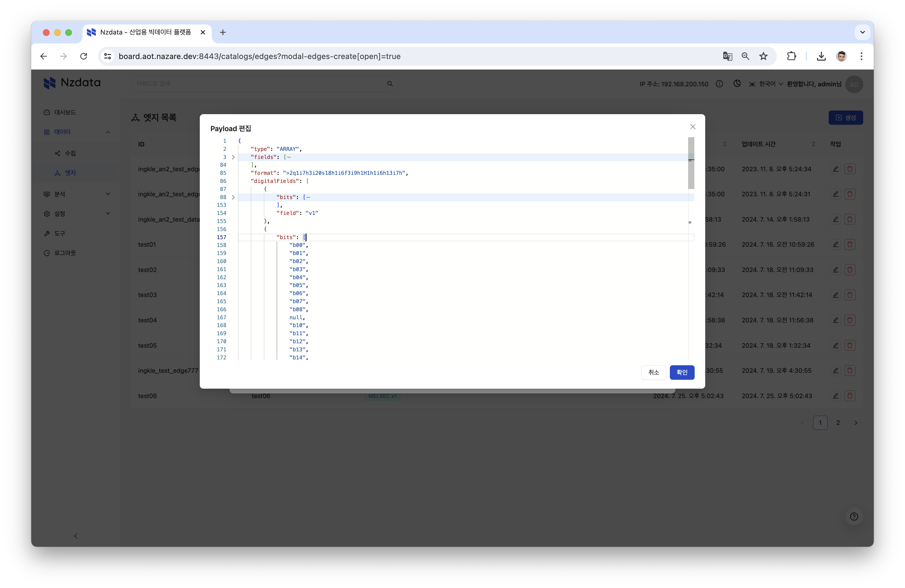Go to pagination page 2
905x588 pixels.
pyautogui.click(x=838, y=423)
